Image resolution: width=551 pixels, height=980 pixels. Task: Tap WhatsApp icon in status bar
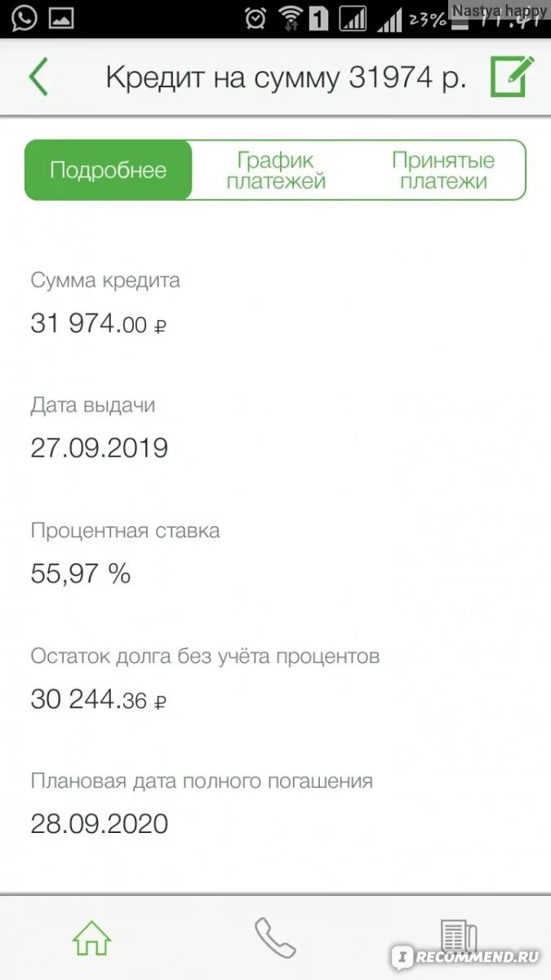point(24,17)
